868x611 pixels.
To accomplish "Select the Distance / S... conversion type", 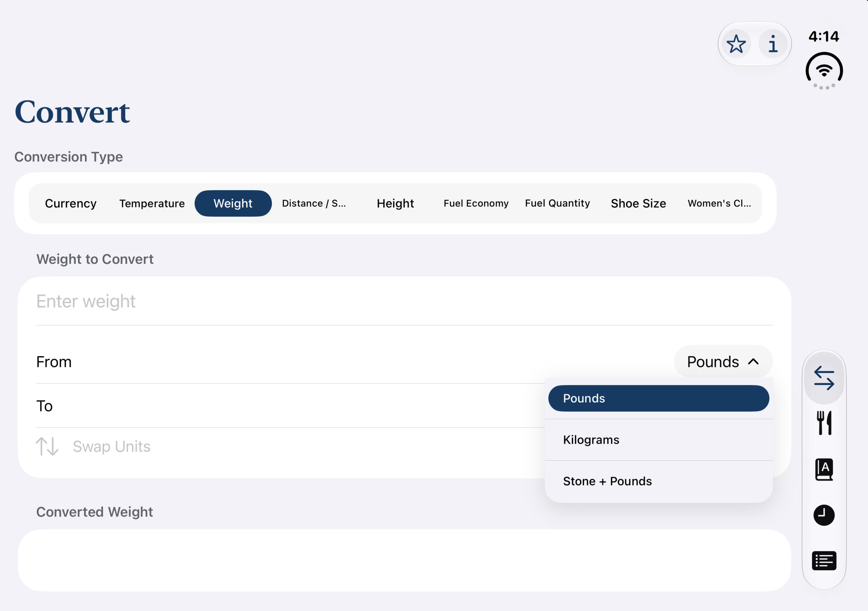I will (314, 203).
